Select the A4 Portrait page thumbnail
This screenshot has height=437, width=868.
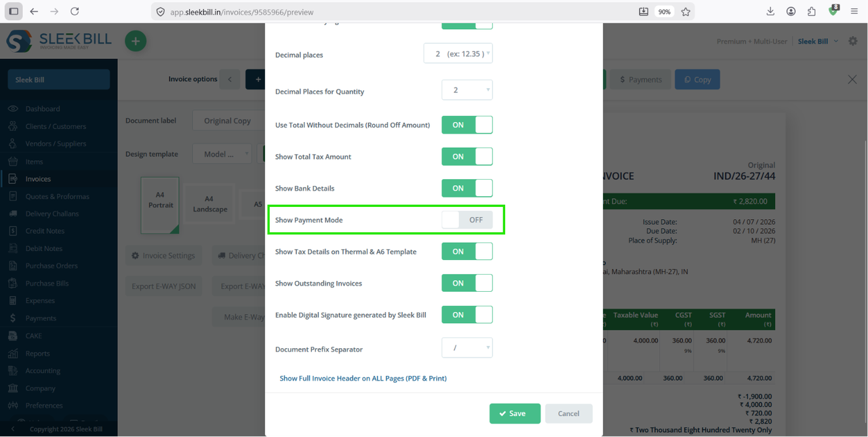[160, 206]
